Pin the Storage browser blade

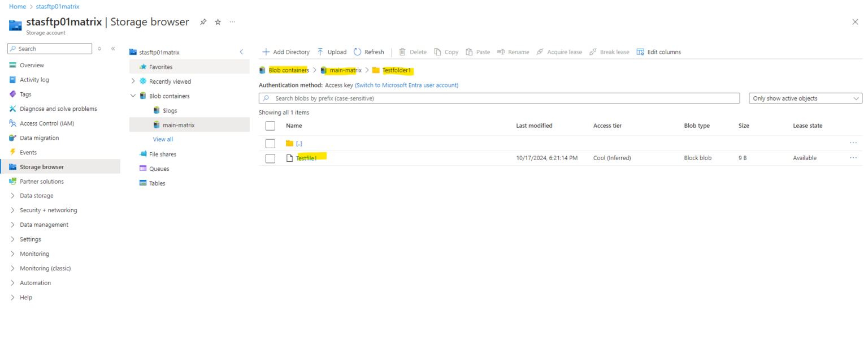coord(203,21)
